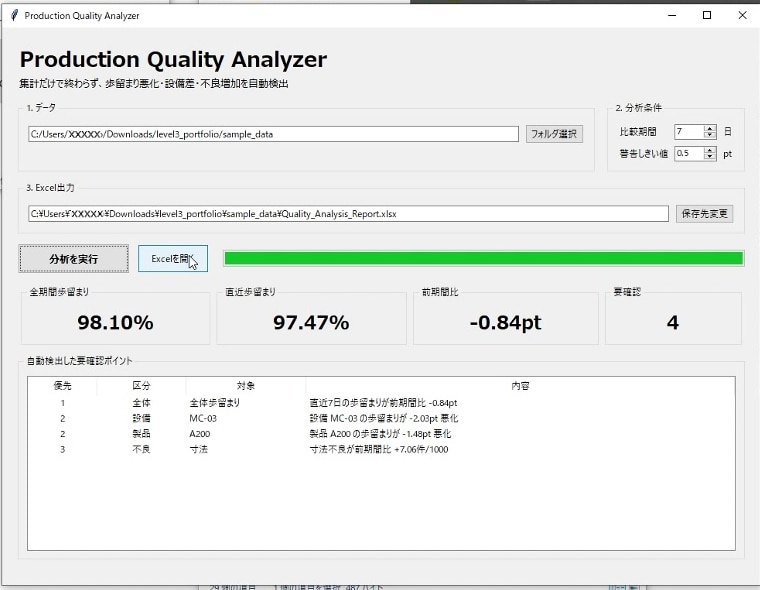Screen dimensions: 760x590
Task: Click the 97.47% recent yield value
Action: (311, 322)
